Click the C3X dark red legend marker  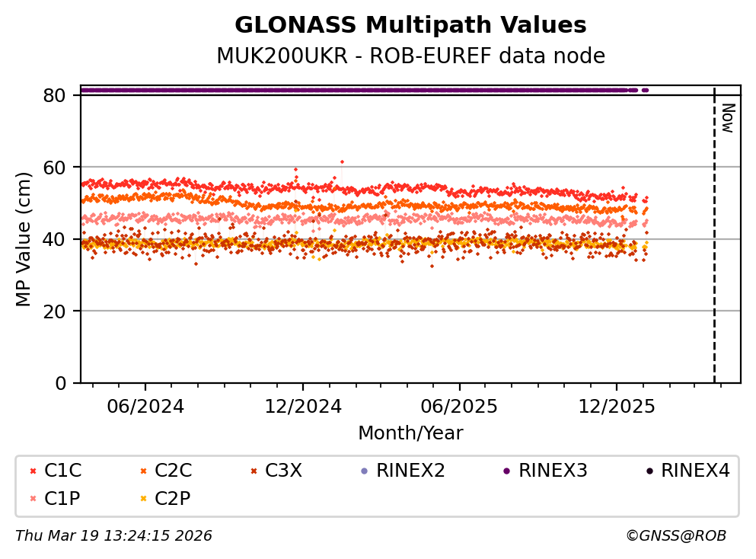coord(254,471)
